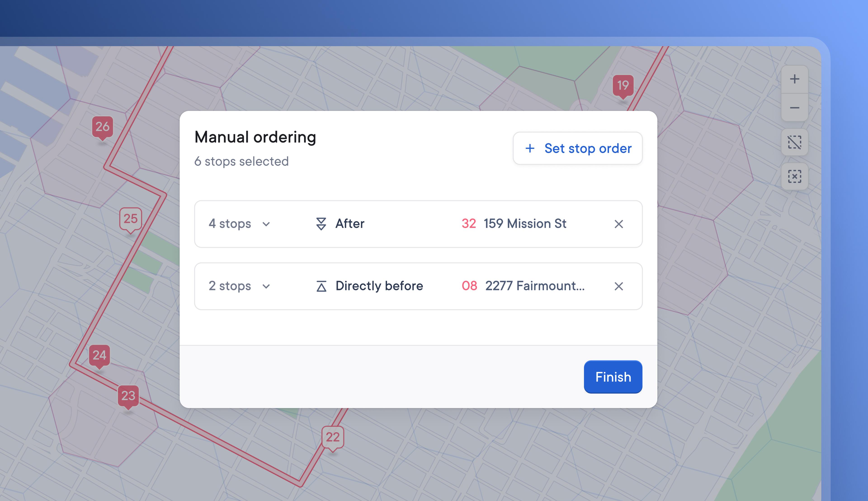Open the 2 stops dropdown
Screen dimensions: 868x501
tap(239, 286)
